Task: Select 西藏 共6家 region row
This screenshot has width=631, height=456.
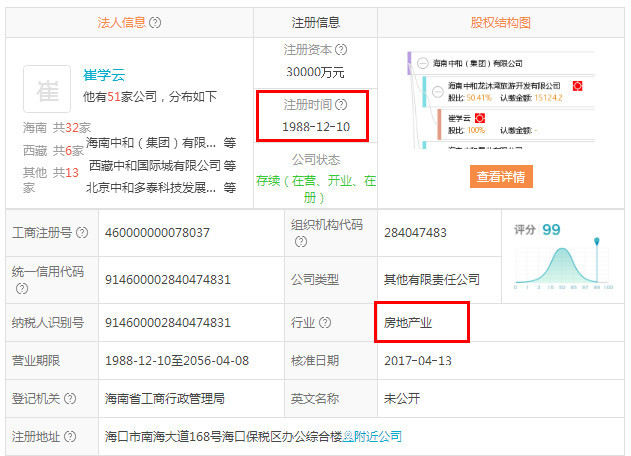Action: (53, 151)
